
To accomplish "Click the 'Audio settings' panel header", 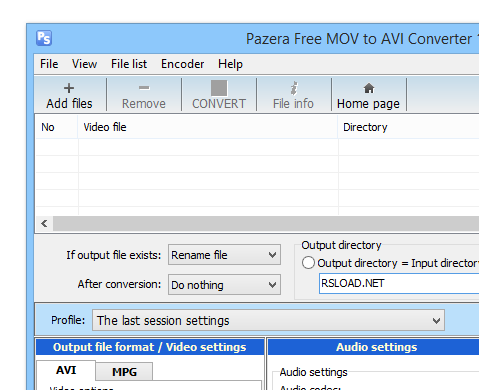I will pos(373,347).
